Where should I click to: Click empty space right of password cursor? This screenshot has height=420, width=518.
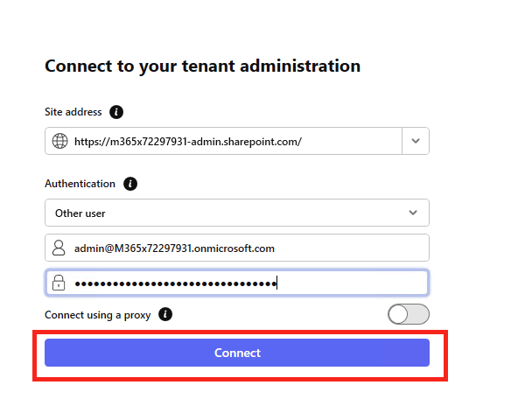point(352,283)
